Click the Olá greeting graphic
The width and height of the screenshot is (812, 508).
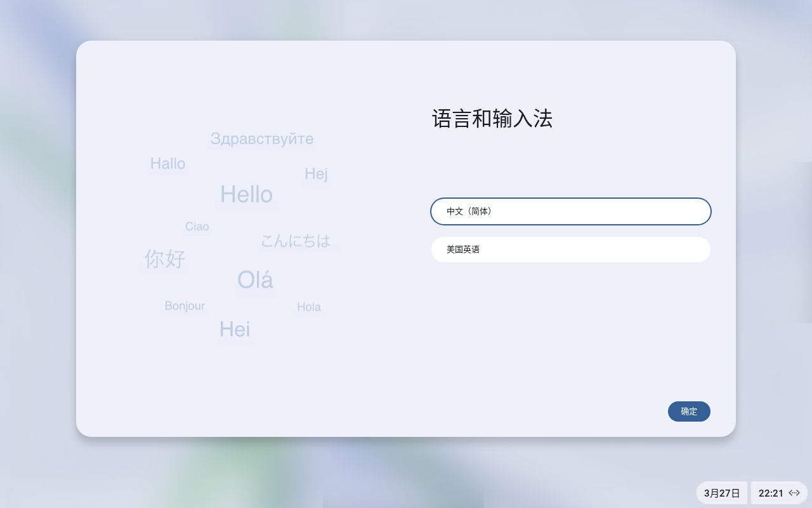pos(255,280)
